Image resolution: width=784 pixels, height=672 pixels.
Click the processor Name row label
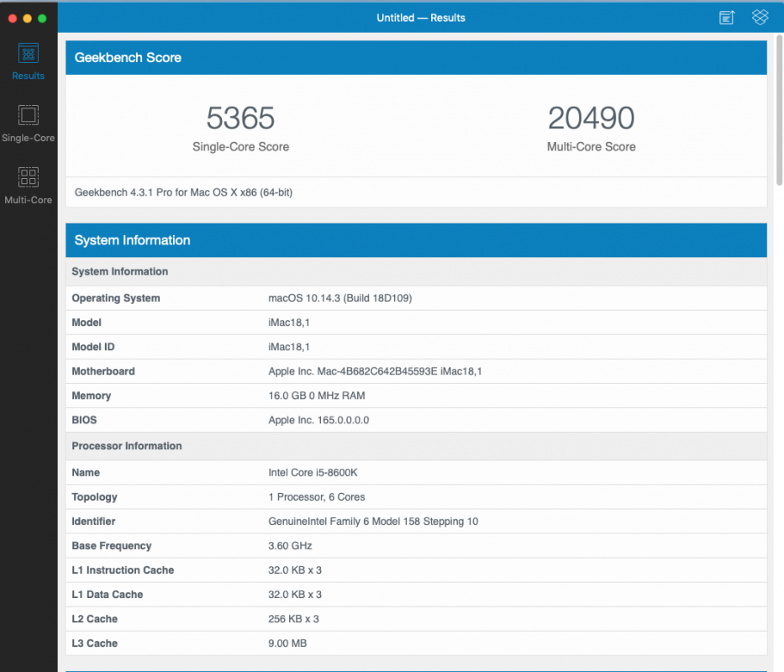[x=86, y=472]
